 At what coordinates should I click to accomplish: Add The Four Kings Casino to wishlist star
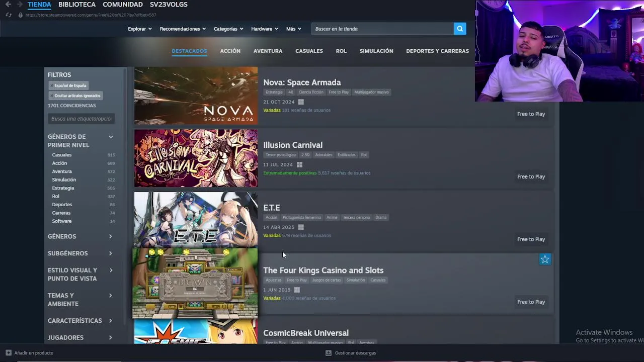pos(545,259)
